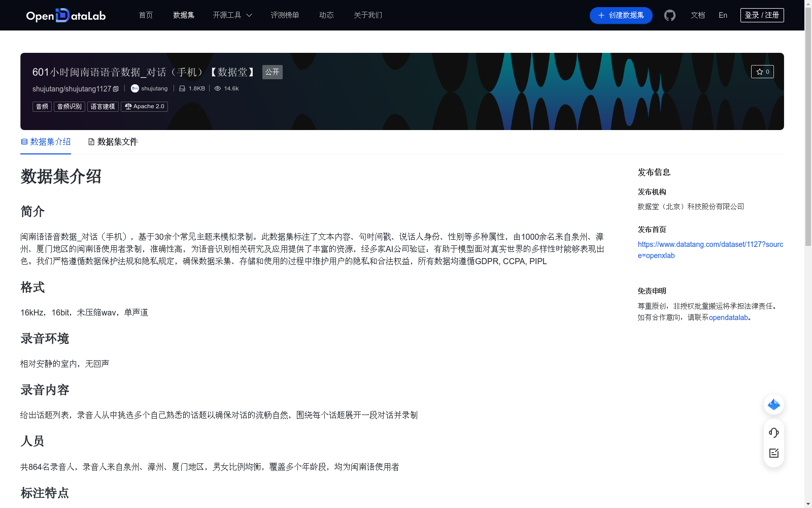This screenshot has height=508, width=812.
Task: Click the 公开 badge
Action: [272, 72]
